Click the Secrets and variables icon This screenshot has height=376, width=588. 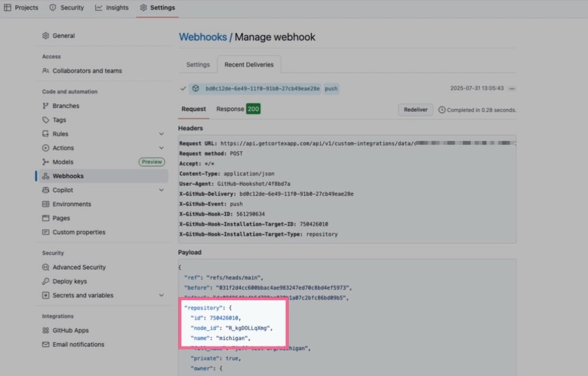tap(46, 295)
